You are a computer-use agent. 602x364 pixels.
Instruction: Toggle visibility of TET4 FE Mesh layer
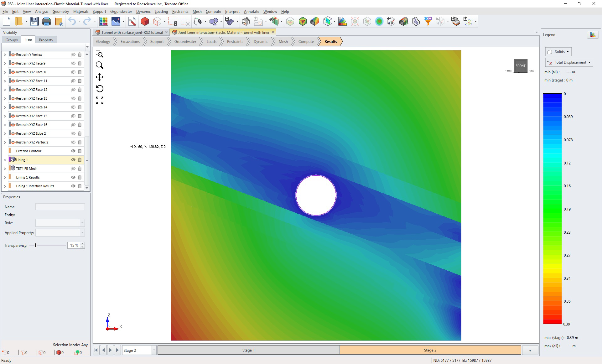pyautogui.click(x=73, y=168)
